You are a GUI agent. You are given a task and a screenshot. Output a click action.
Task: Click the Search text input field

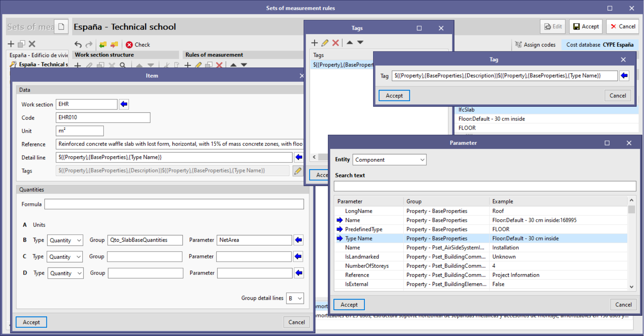tap(485, 186)
